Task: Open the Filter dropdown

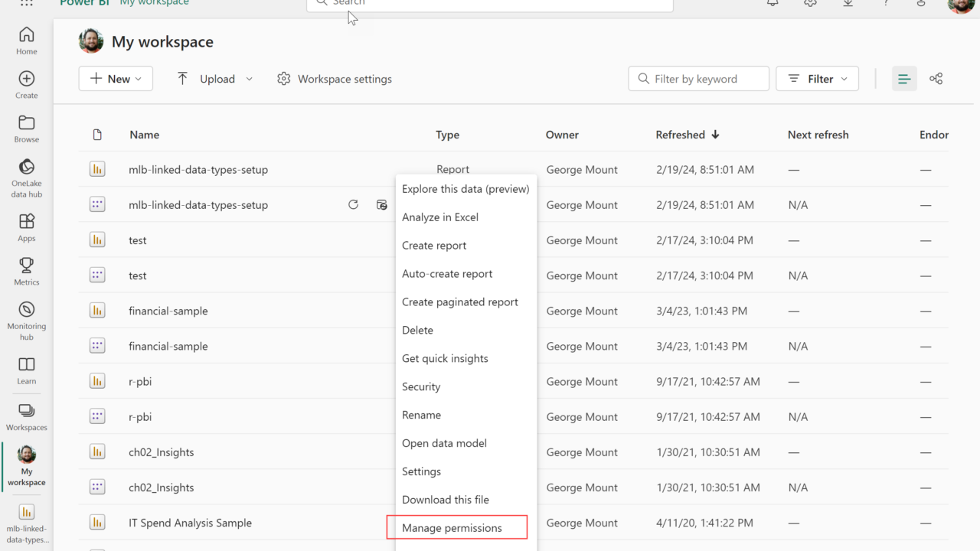Action: 817,79
